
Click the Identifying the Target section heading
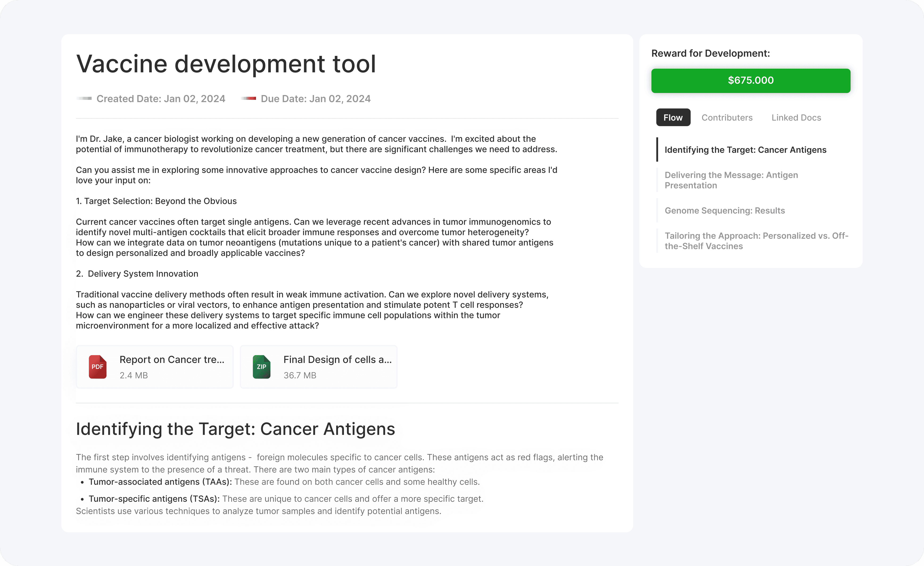[x=235, y=429]
